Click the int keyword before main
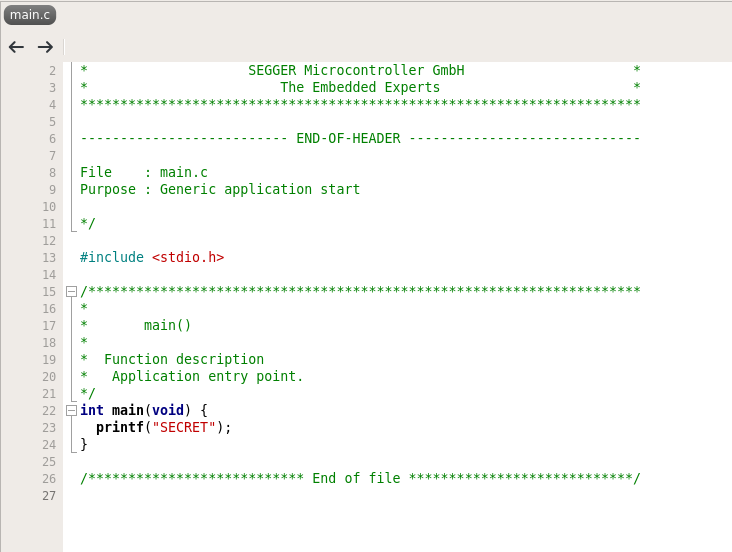 [x=92, y=410]
